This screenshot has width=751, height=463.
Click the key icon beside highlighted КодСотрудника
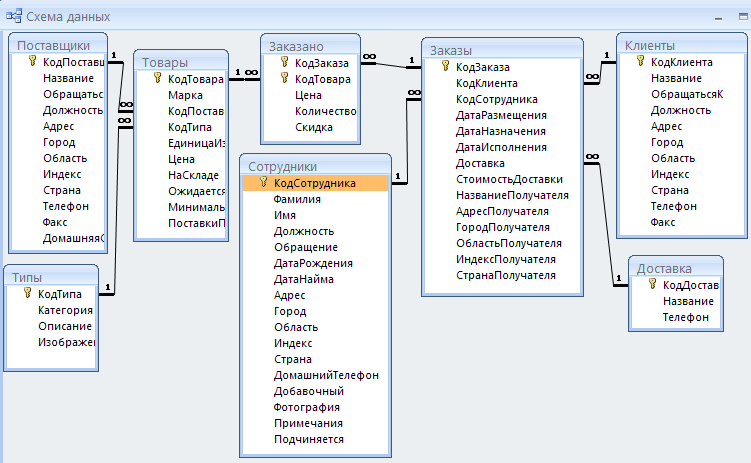click(263, 182)
